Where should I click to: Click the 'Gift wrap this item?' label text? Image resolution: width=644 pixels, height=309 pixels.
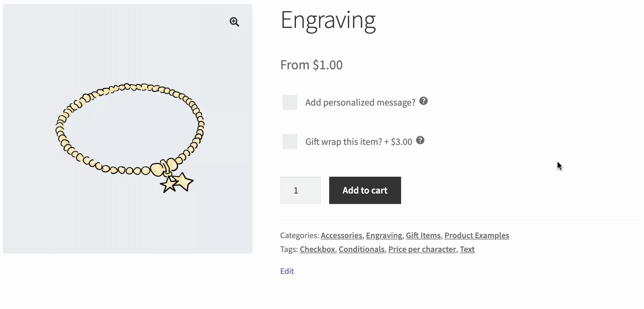(x=343, y=142)
